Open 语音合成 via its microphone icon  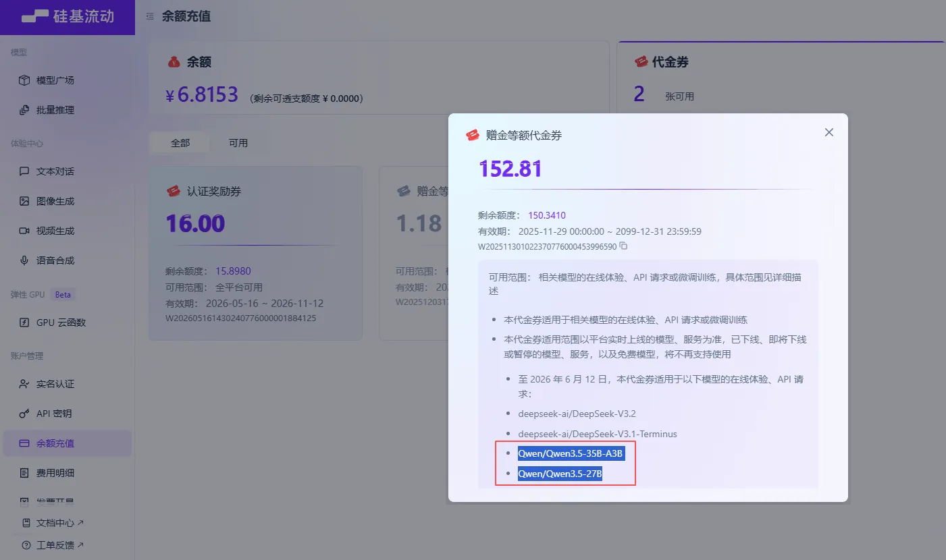click(24, 260)
